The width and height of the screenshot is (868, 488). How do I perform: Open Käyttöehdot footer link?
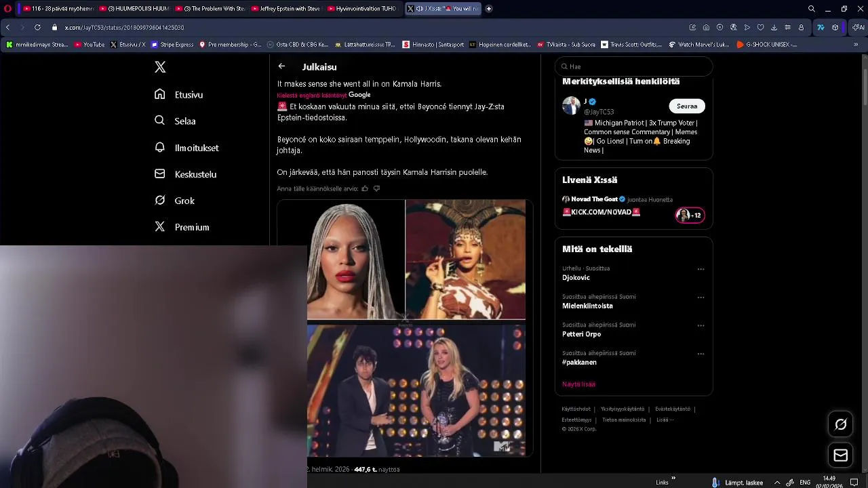click(x=576, y=409)
